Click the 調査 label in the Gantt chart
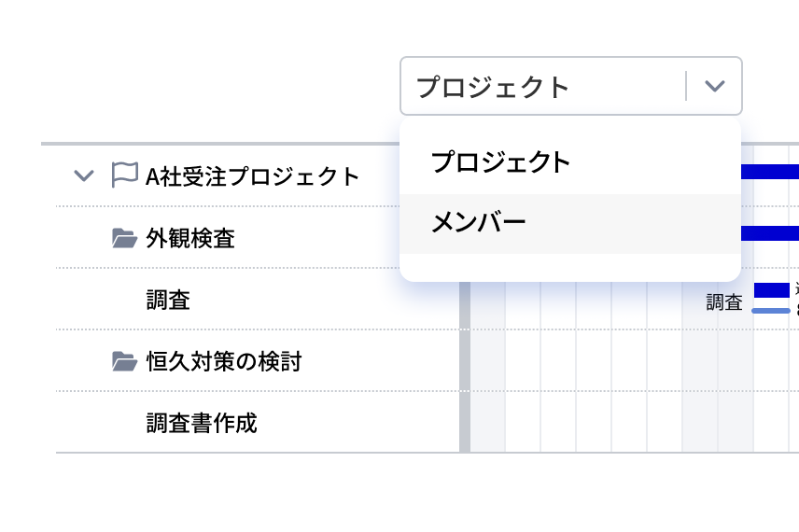This screenshot has height=532, width=799. 724,301
